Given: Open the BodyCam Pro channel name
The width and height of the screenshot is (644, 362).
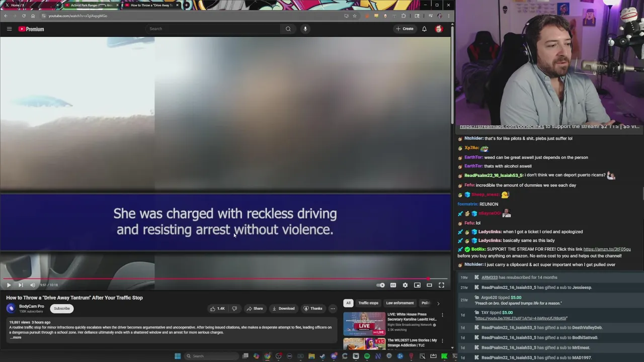Looking at the screenshot, I should [32, 306].
